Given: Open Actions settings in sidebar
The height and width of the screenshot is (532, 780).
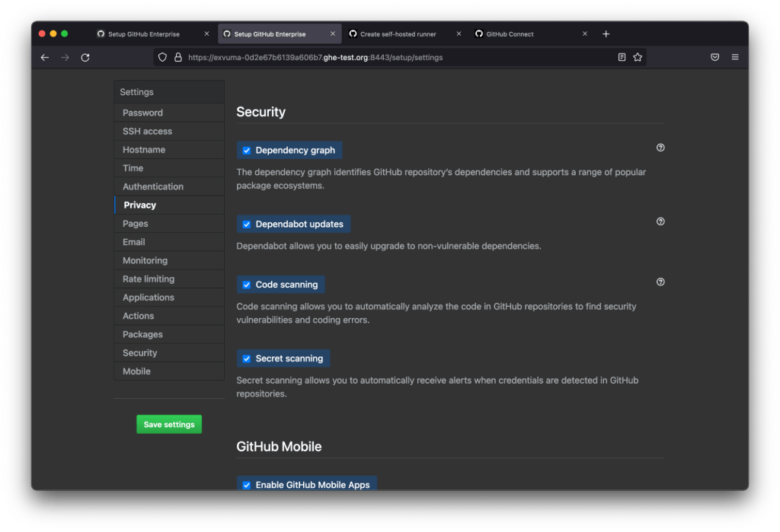Looking at the screenshot, I should coord(169,316).
